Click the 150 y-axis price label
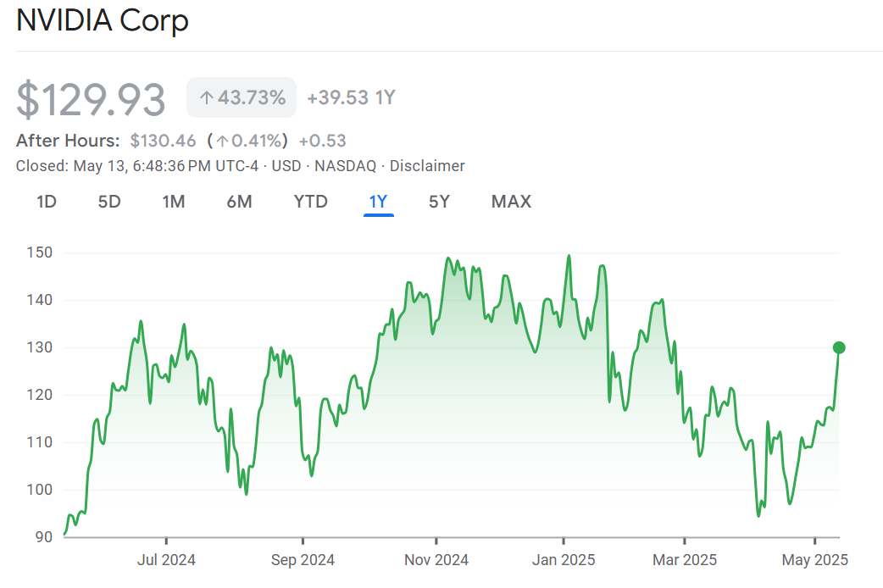 click(x=40, y=252)
